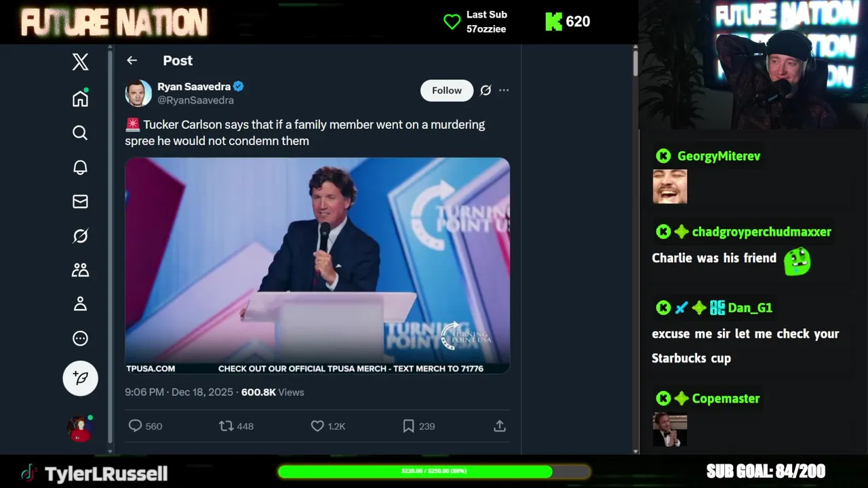The width and height of the screenshot is (868, 488).
Task: Expand the sidebar More circle menu
Action: [x=80, y=338]
